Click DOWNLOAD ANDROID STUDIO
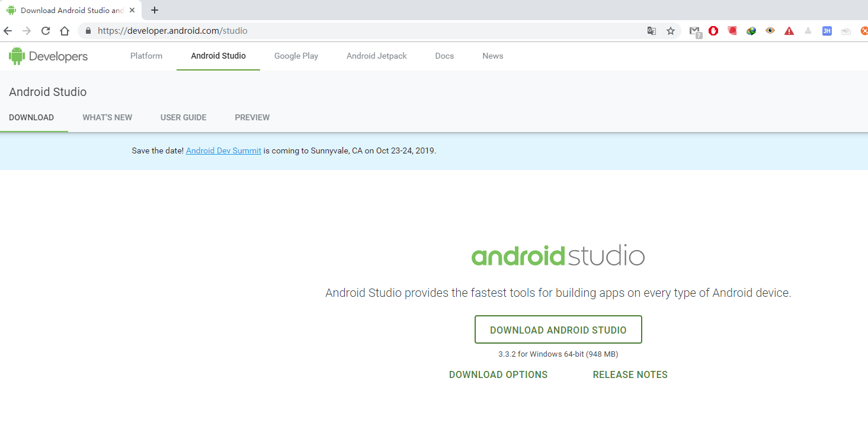This screenshot has height=426, width=868. point(558,329)
